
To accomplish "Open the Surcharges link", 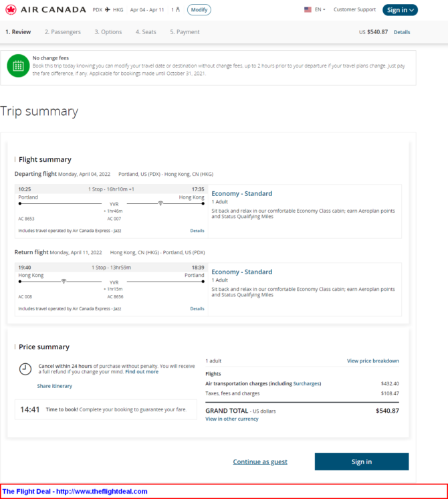I will coord(307,383).
